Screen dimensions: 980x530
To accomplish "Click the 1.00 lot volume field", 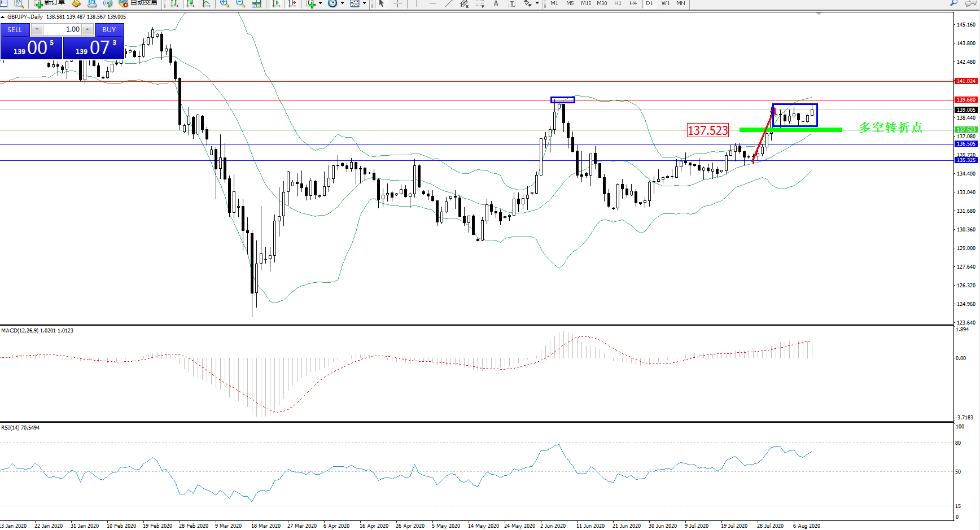I will 62,29.
